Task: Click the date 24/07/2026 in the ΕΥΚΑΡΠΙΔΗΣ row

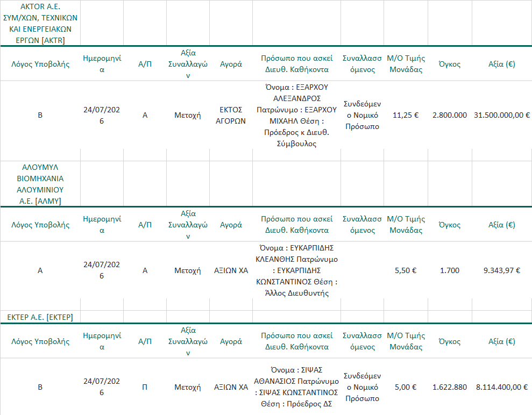Action: [102, 270]
